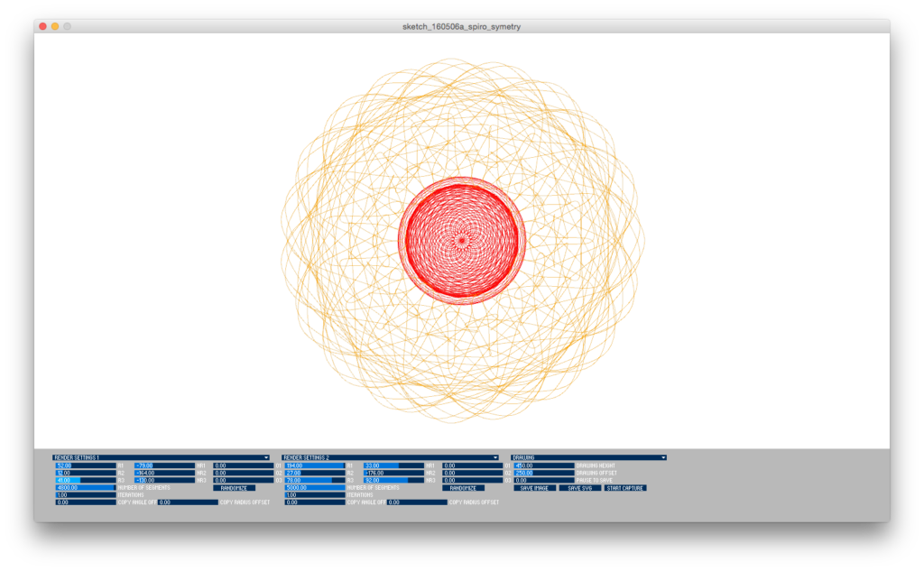Set the Number of Segments slider showing 4800.00
The image size is (924, 571).
[86, 488]
